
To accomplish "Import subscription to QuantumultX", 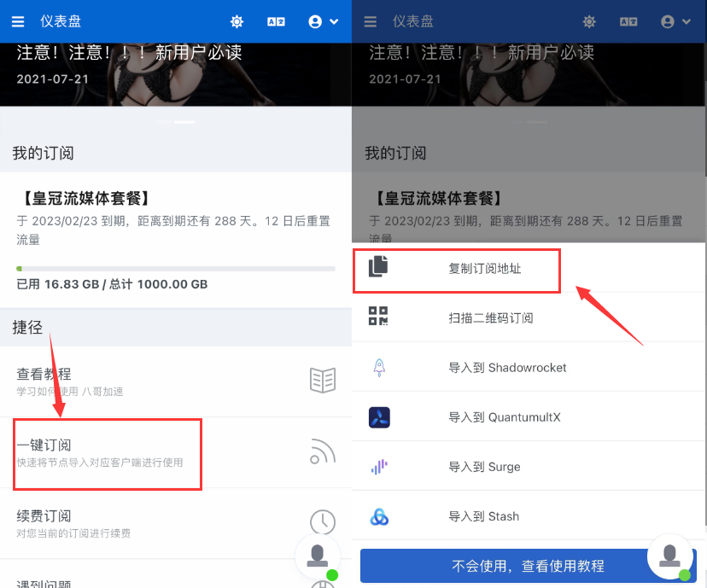I will coord(529,416).
